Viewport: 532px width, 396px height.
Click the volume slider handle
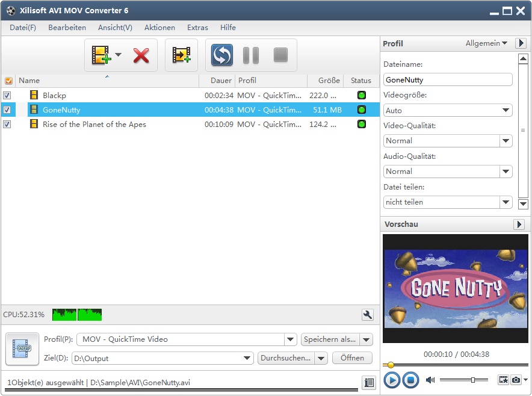(x=472, y=380)
